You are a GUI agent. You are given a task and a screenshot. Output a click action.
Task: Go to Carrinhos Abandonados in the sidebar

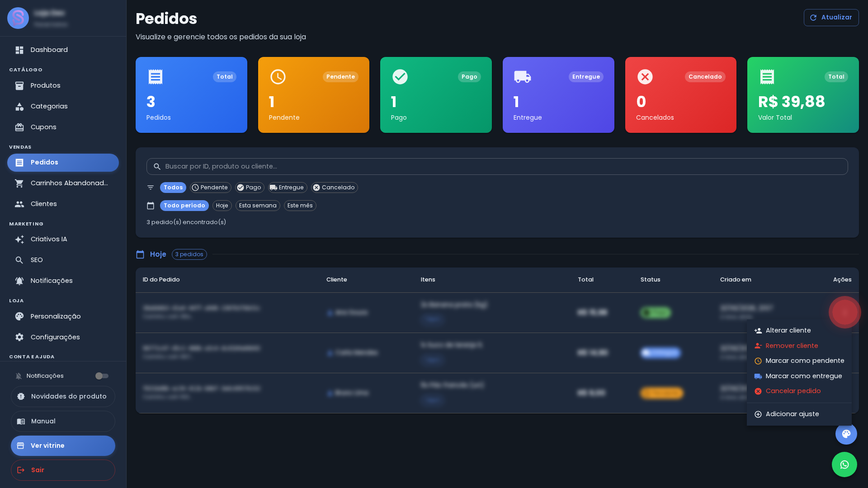pos(63,183)
